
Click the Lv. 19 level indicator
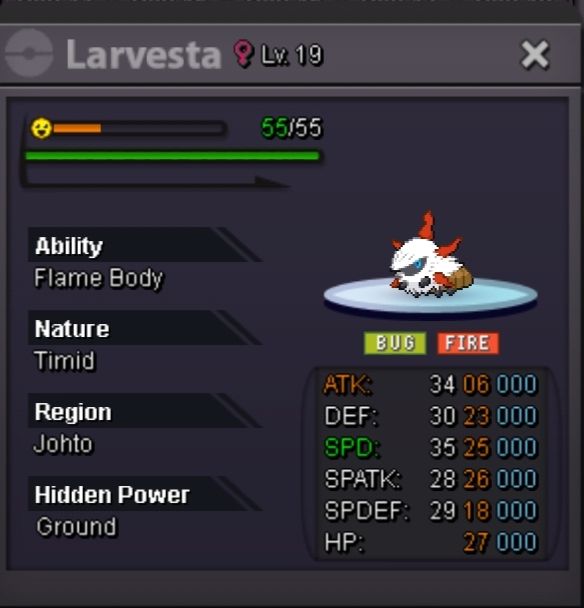click(x=292, y=55)
